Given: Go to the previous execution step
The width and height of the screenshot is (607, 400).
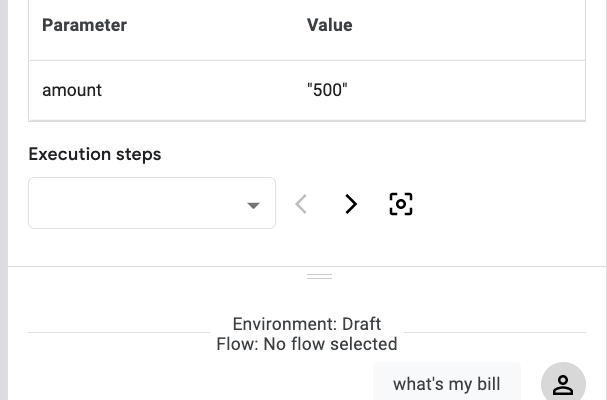Looking at the screenshot, I should pos(301,204).
